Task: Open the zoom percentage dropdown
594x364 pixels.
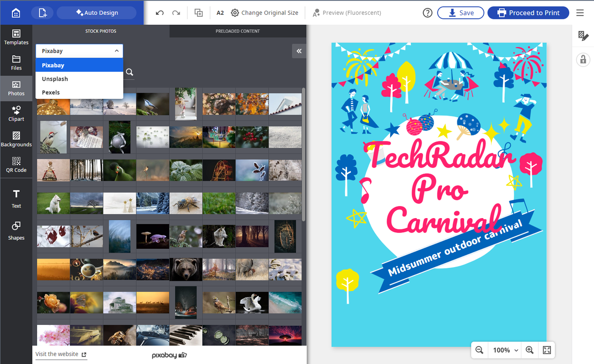Action: click(504, 350)
